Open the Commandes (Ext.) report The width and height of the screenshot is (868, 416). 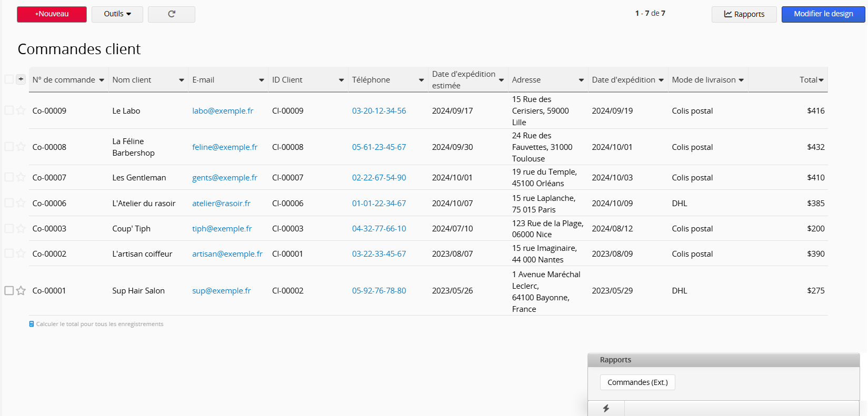637,382
